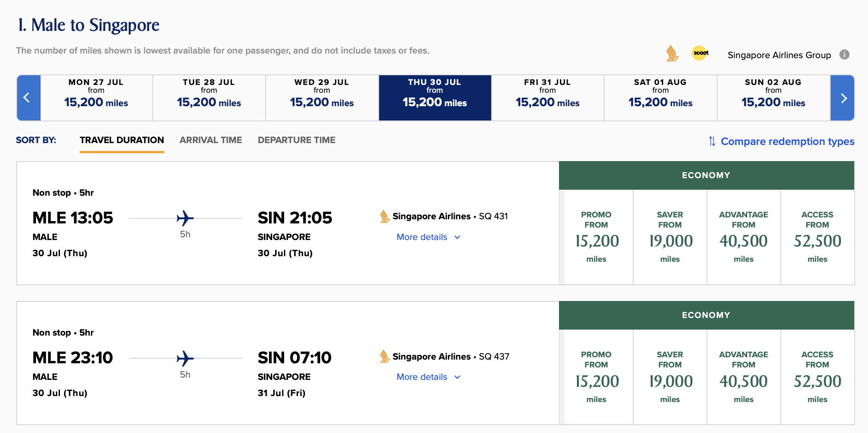This screenshot has width=868, height=433.
Task: Collapse the currently selected THU 30 JUL tab
Action: (x=434, y=98)
